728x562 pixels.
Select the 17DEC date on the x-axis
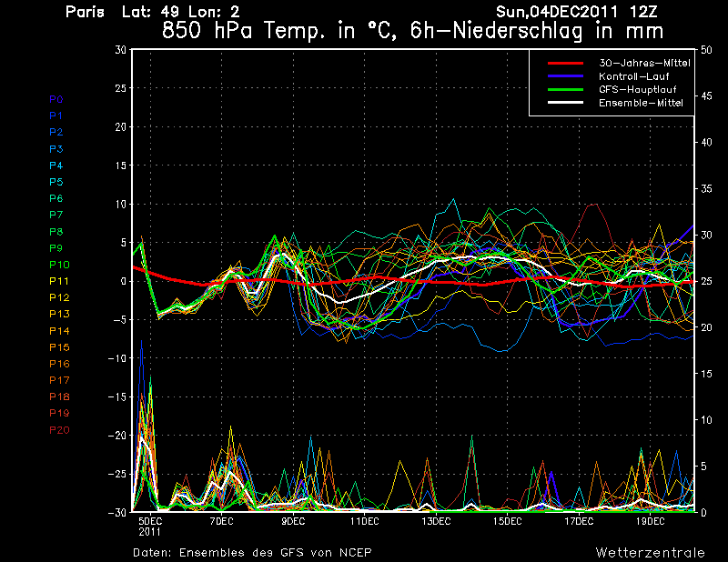pyautogui.click(x=578, y=521)
